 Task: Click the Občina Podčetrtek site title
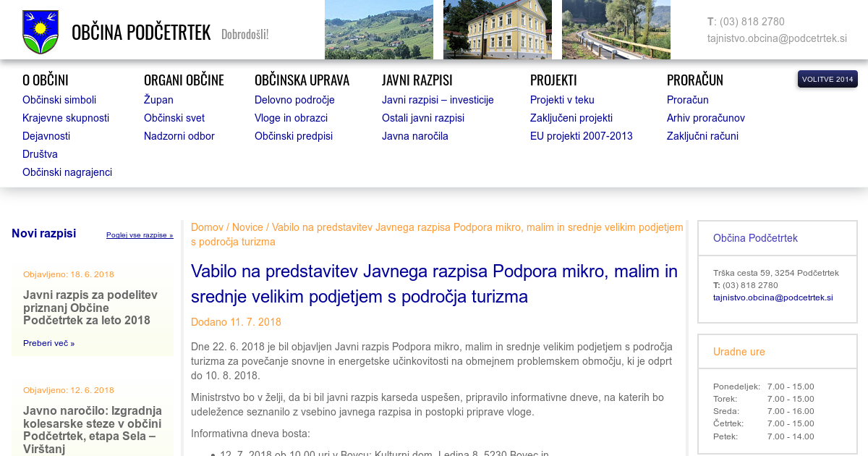coord(141,33)
